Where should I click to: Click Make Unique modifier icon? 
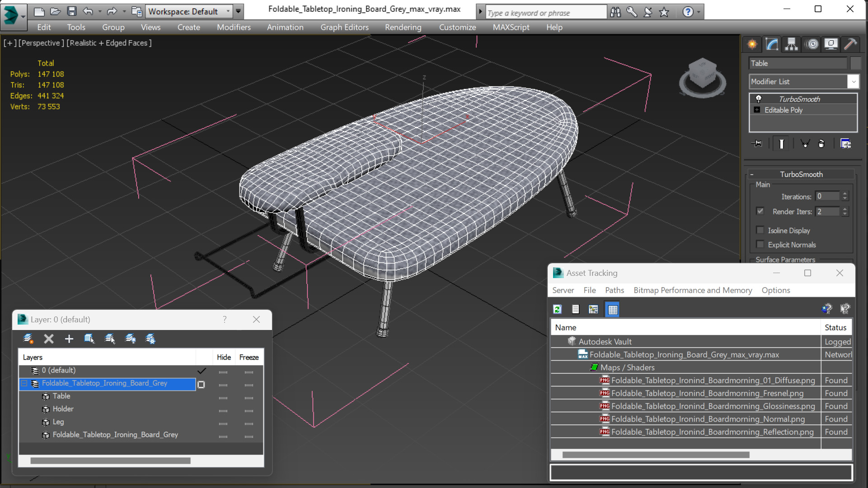[x=805, y=144]
